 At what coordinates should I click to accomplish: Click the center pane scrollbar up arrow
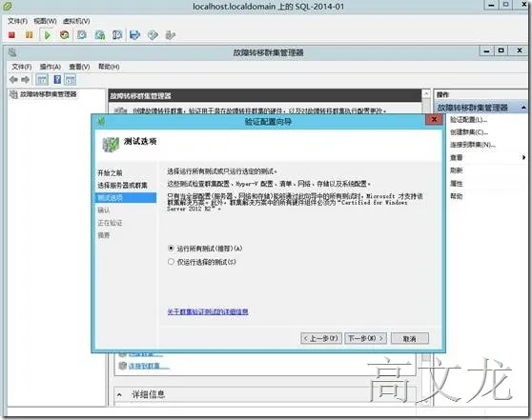(x=426, y=94)
